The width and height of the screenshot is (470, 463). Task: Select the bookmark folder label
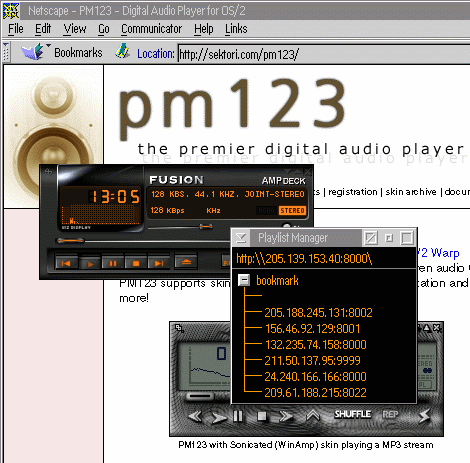(277, 281)
